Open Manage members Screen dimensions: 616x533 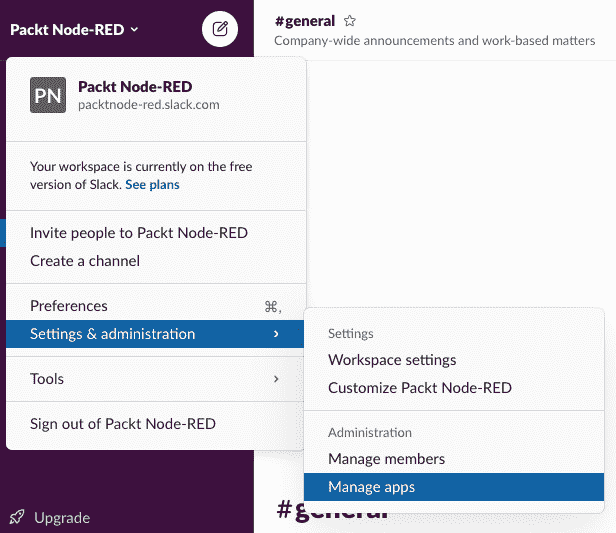coord(454,459)
